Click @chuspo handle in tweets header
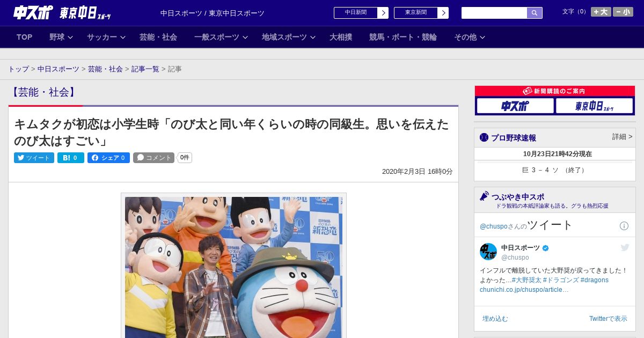The image size is (644, 338). (493, 226)
